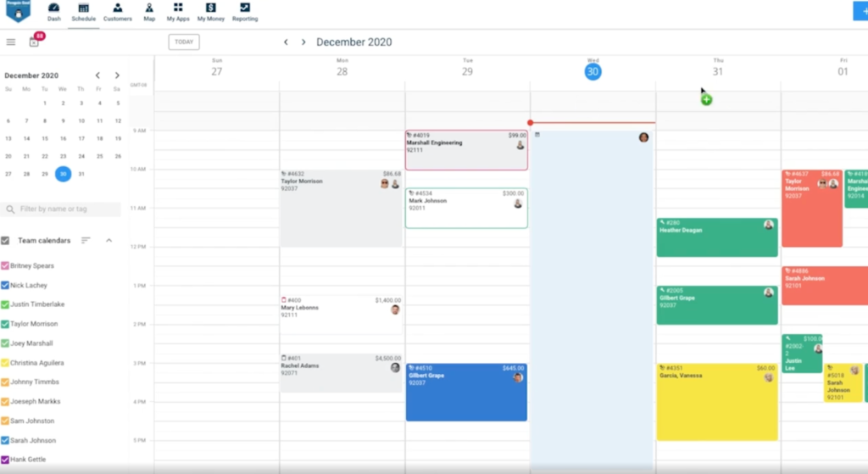Click assignee avatar on job #4510
Viewport: 868px width, 474px height.
point(518,377)
